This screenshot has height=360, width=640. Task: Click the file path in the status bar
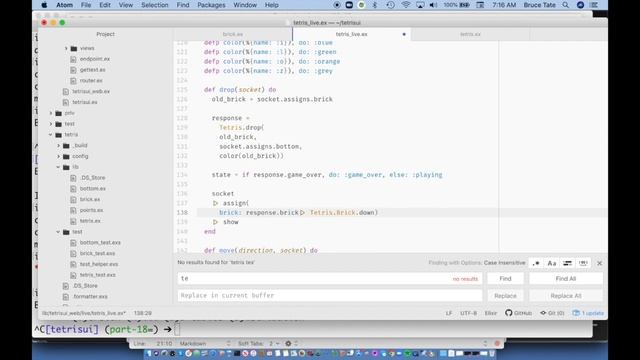click(84, 313)
